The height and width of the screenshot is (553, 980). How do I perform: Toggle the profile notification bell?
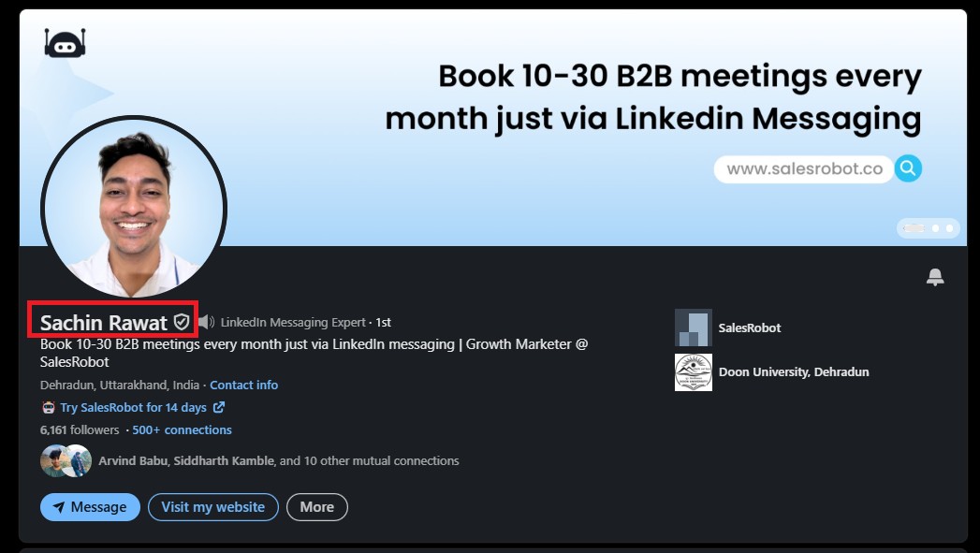coord(935,277)
